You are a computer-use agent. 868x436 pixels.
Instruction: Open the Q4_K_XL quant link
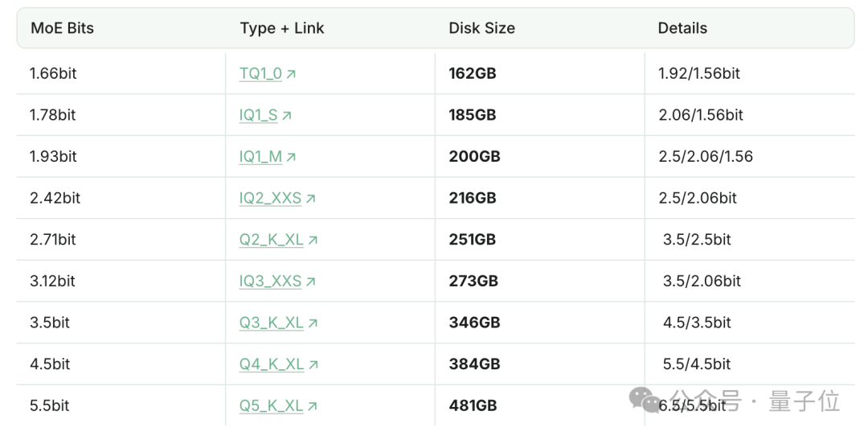tap(272, 364)
